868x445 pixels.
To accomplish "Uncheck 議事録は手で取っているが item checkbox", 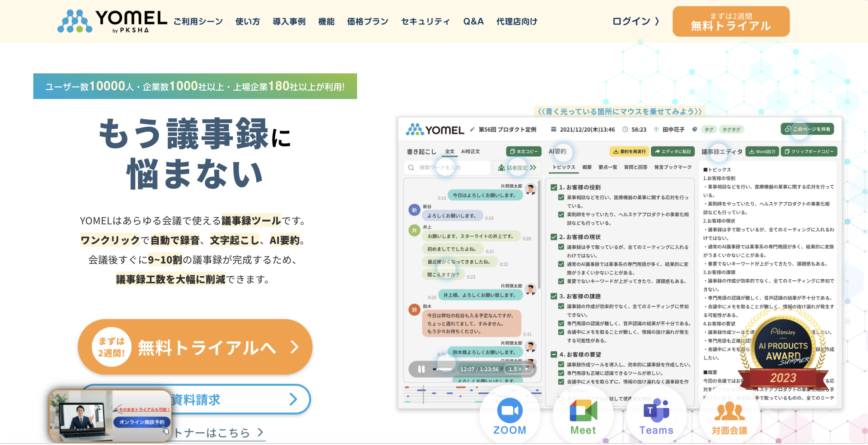I will [561, 247].
